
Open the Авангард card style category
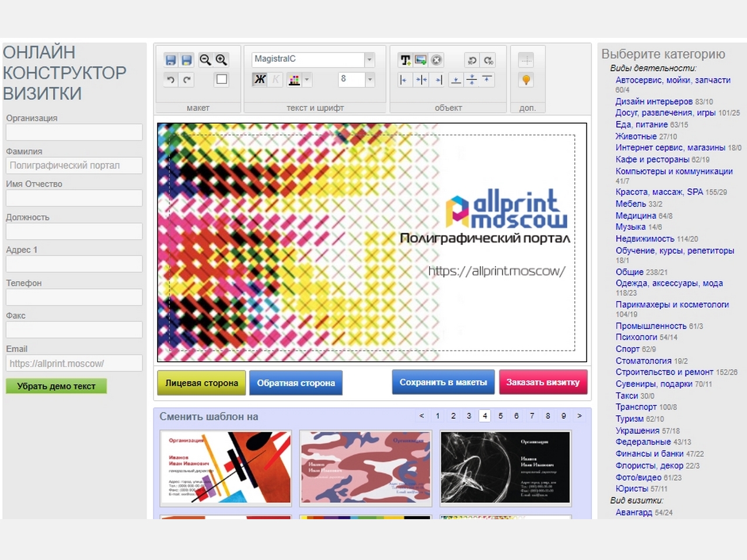[x=634, y=512]
